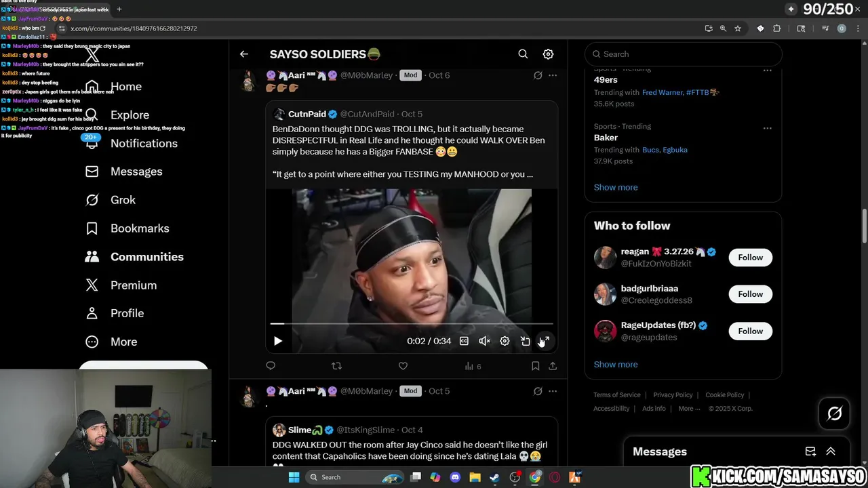
Task: Compose new message in Messages drawer
Action: click(810, 451)
